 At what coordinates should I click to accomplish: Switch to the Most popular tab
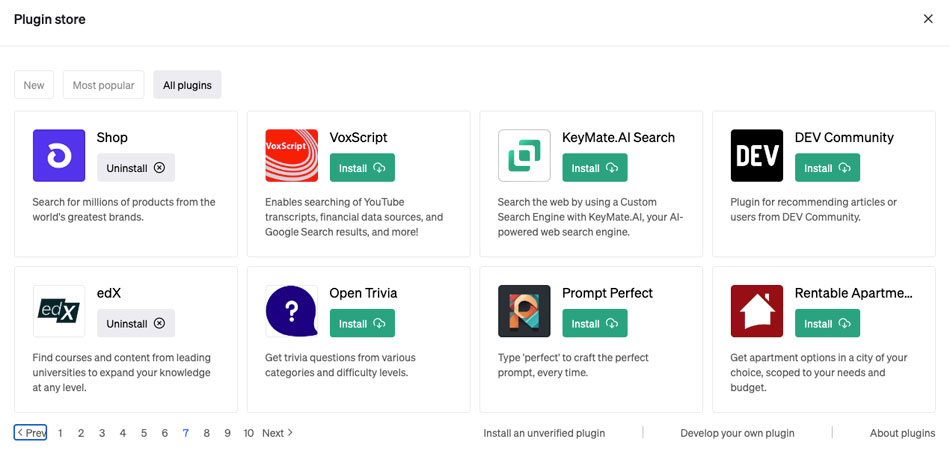104,85
